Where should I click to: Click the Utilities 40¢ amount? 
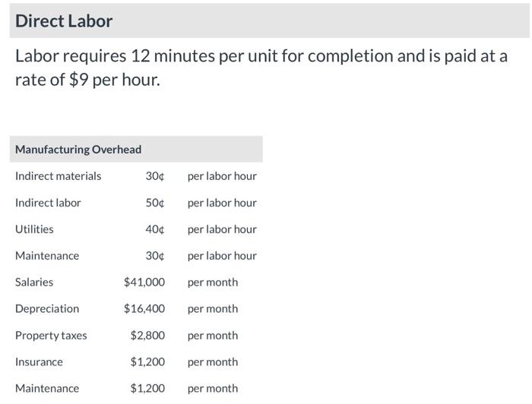(x=155, y=229)
